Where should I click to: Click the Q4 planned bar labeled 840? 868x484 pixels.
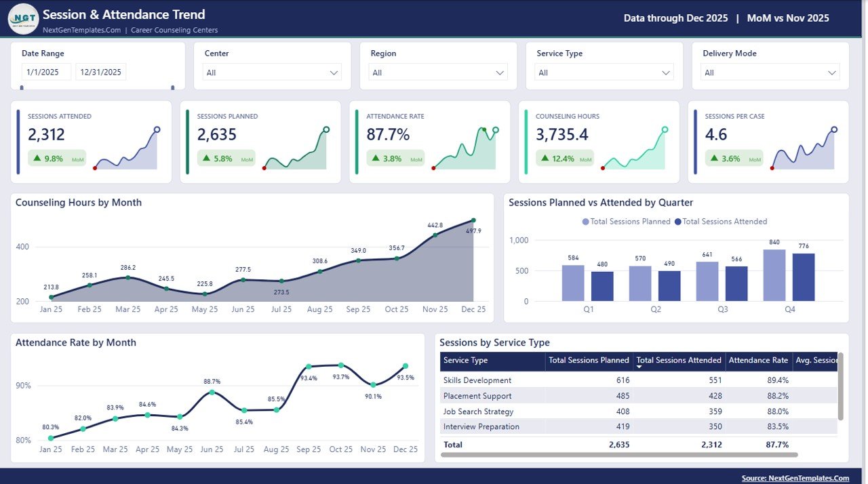(774, 275)
